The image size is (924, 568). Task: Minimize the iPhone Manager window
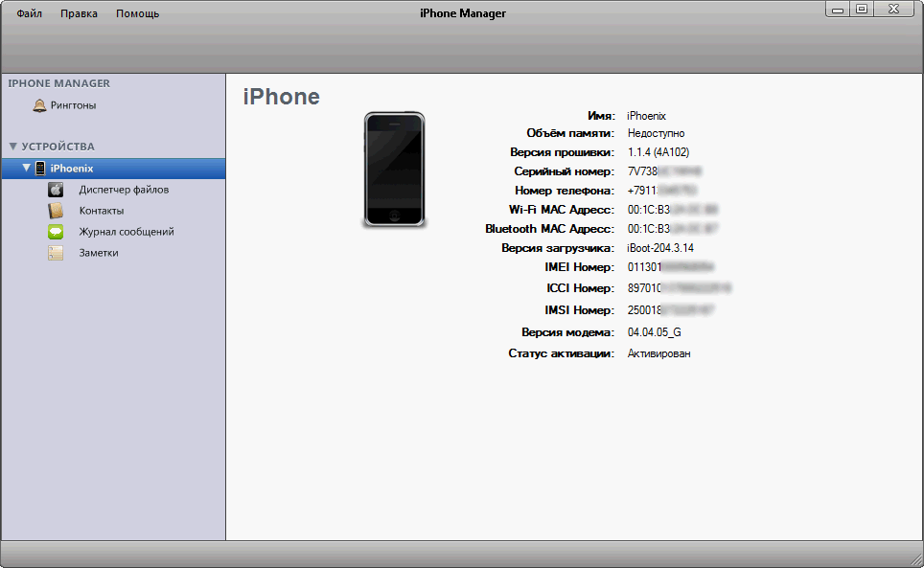pyautogui.click(x=838, y=9)
